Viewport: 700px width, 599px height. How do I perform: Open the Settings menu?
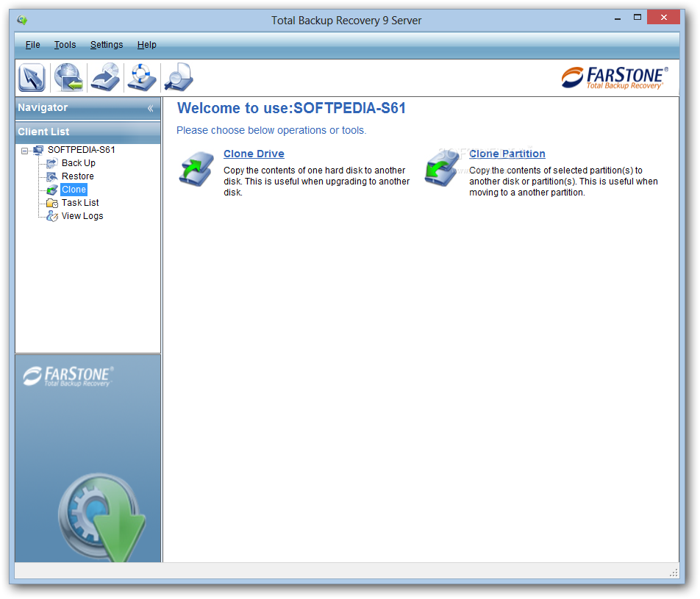[106, 45]
